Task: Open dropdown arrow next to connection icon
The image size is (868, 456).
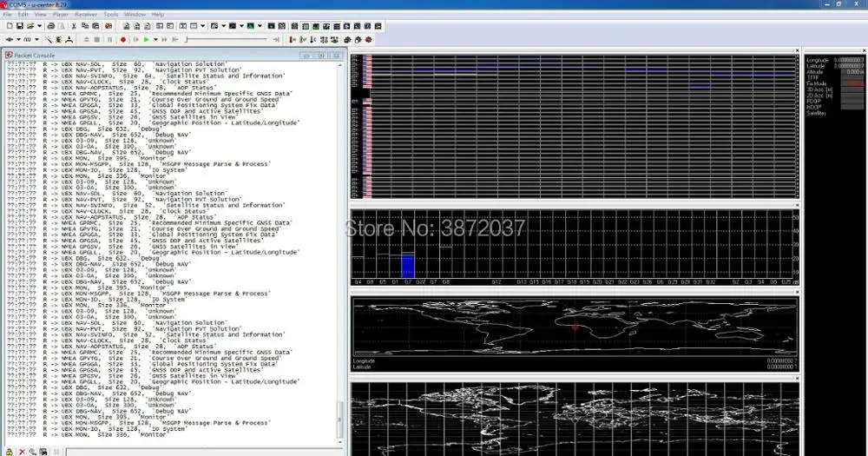Action: (18, 40)
